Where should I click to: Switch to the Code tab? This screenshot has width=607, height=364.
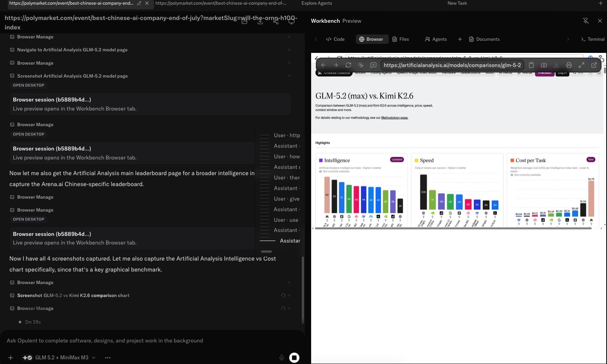[335, 39]
